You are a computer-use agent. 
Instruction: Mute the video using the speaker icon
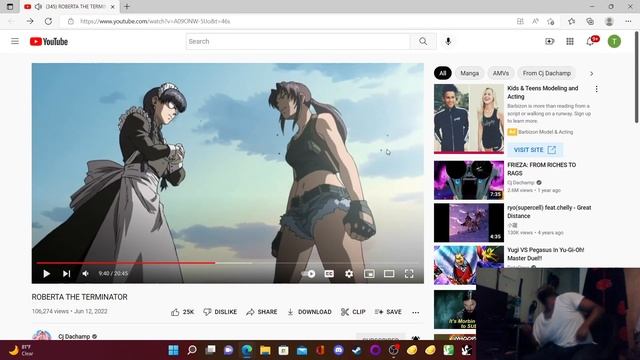tap(85, 273)
